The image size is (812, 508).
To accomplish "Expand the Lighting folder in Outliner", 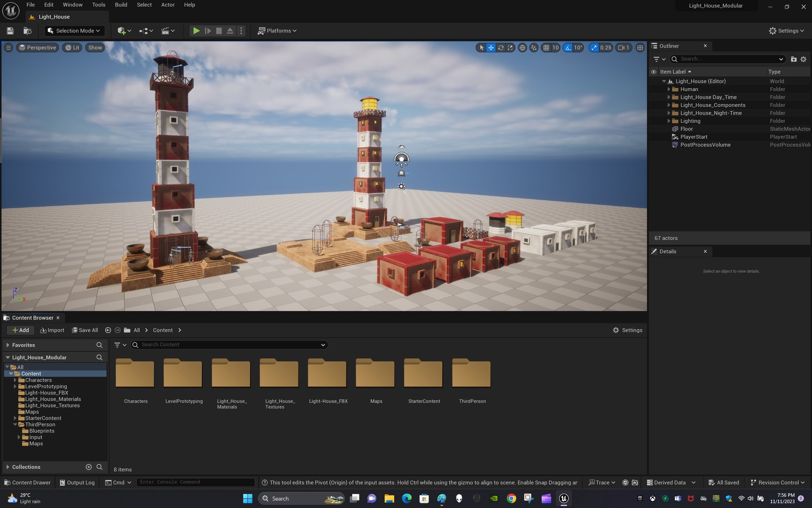I will pos(669,121).
